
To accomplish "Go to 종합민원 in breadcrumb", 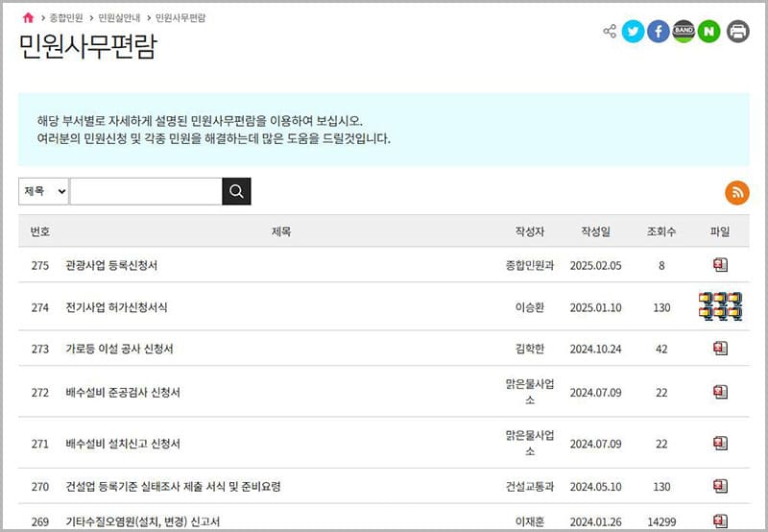I will 65,18.
